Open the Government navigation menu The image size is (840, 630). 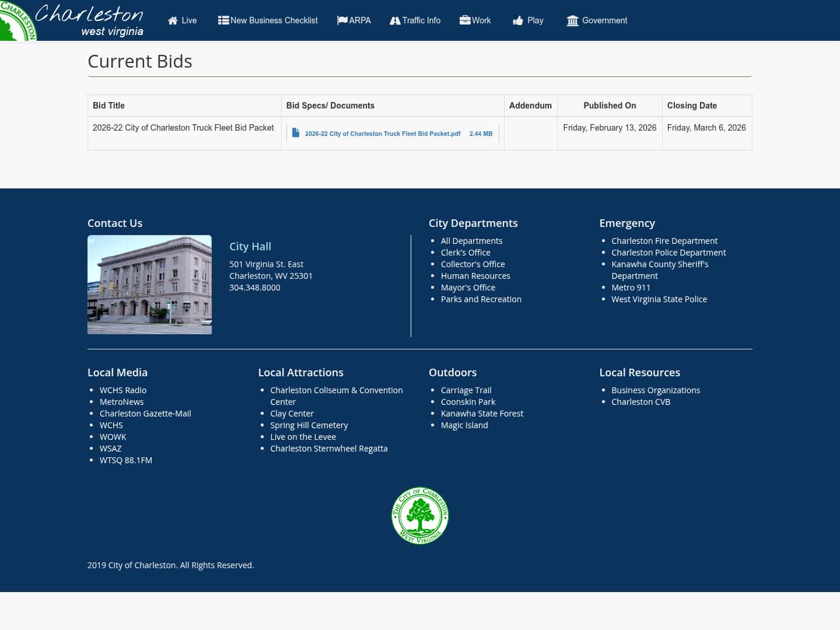(604, 20)
